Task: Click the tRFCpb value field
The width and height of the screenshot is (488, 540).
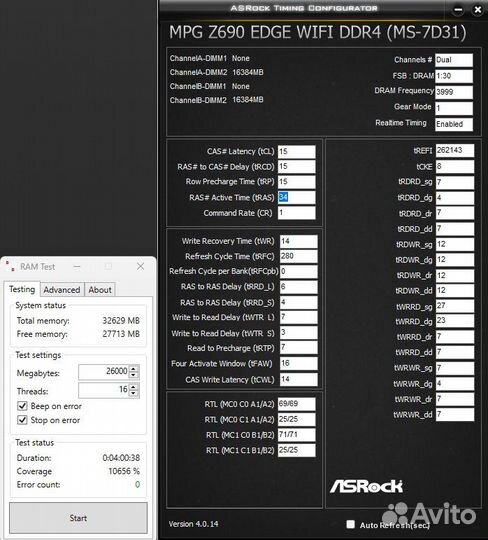Action: pos(299,271)
